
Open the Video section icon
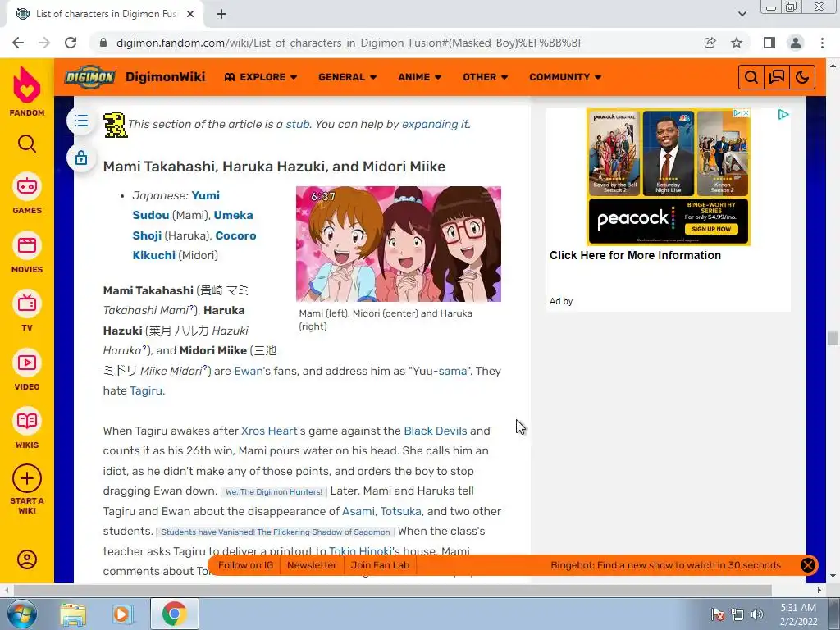click(x=27, y=363)
